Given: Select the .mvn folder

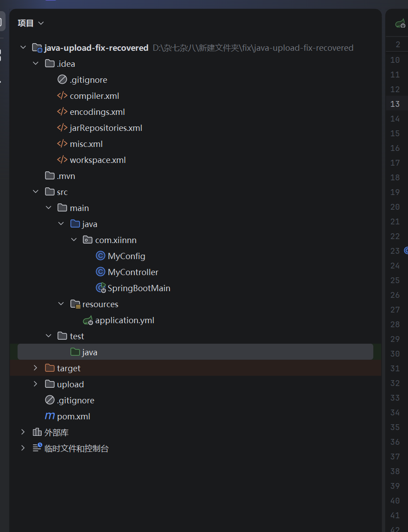Looking at the screenshot, I should point(66,176).
